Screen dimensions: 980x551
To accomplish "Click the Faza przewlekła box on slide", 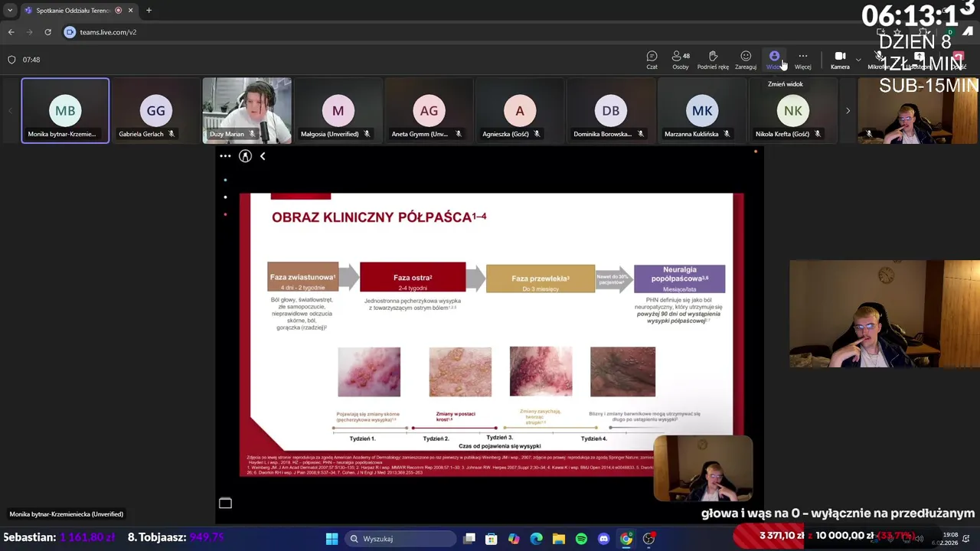I will point(541,279).
